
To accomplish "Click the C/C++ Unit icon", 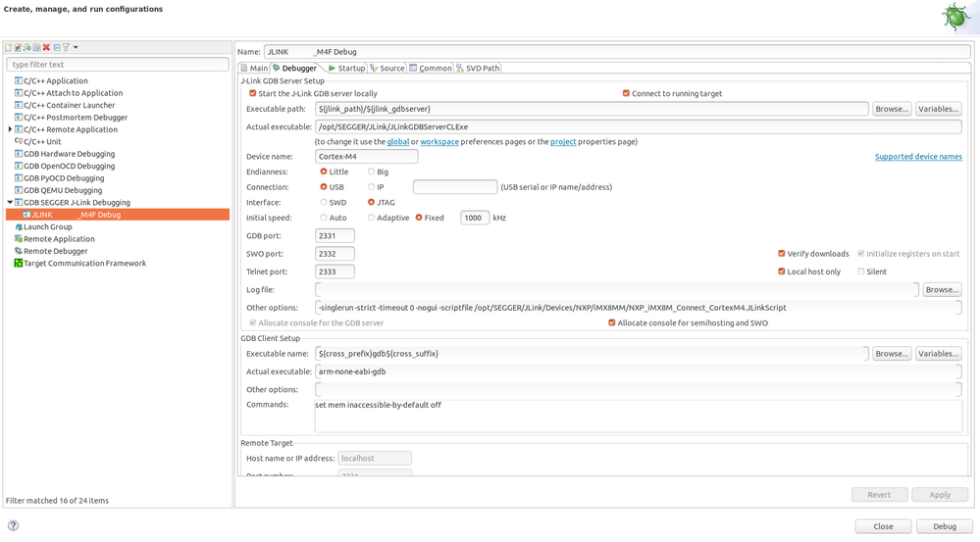I will pos(19,142).
